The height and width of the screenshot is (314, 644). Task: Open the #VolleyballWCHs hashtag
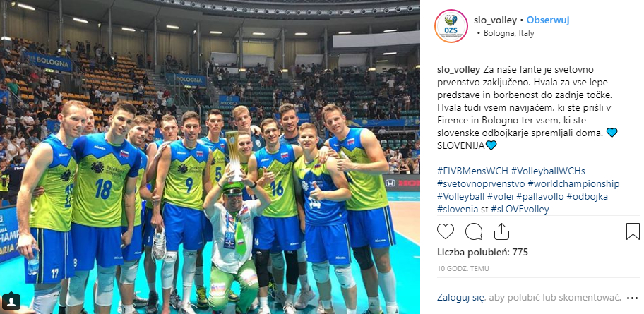(548, 171)
